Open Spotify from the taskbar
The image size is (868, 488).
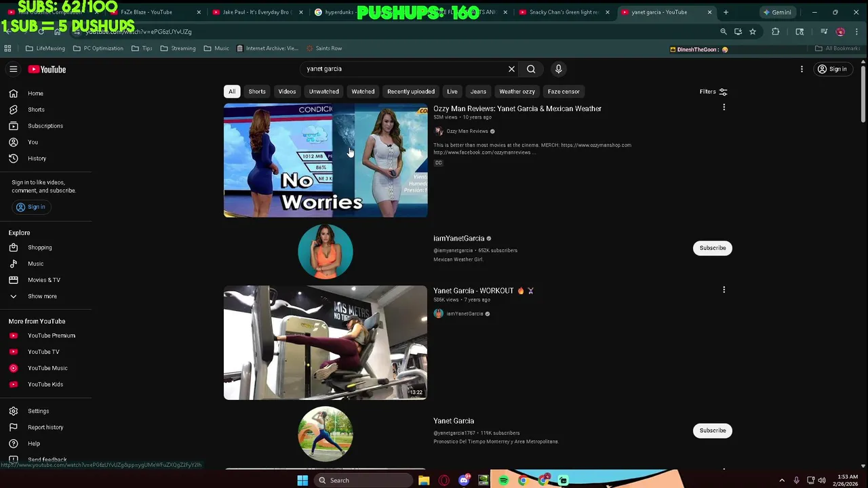click(503, 481)
